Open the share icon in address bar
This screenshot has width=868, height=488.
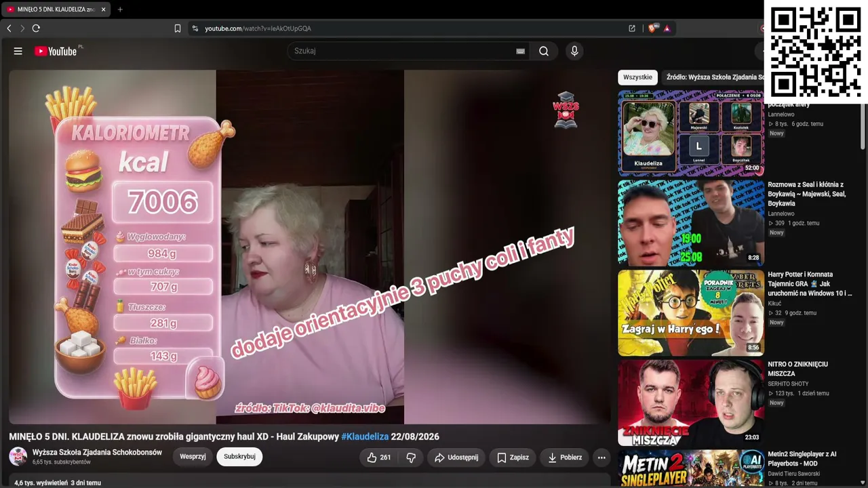[632, 28]
